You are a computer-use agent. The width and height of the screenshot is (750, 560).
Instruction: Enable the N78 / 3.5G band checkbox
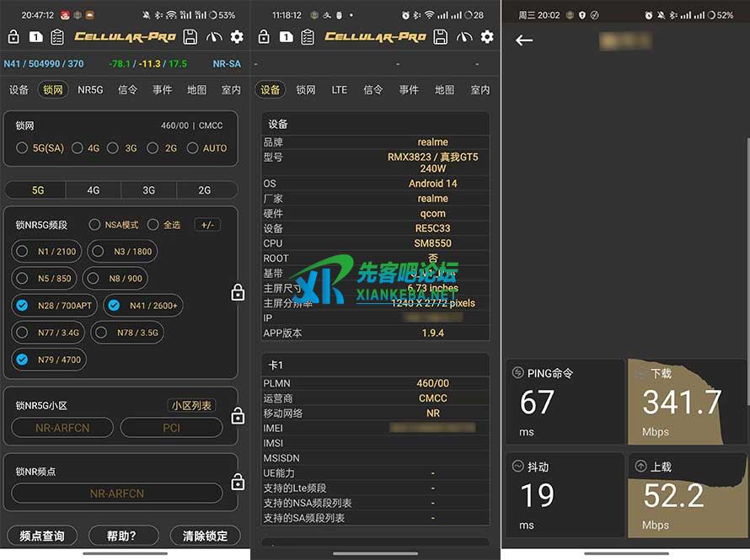(x=101, y=333)
